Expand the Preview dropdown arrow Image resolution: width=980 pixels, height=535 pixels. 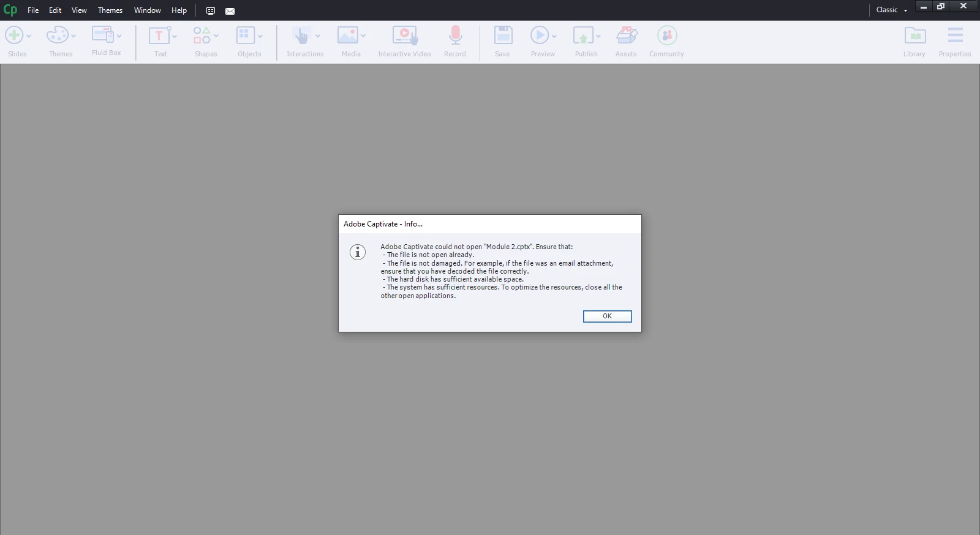554,37
